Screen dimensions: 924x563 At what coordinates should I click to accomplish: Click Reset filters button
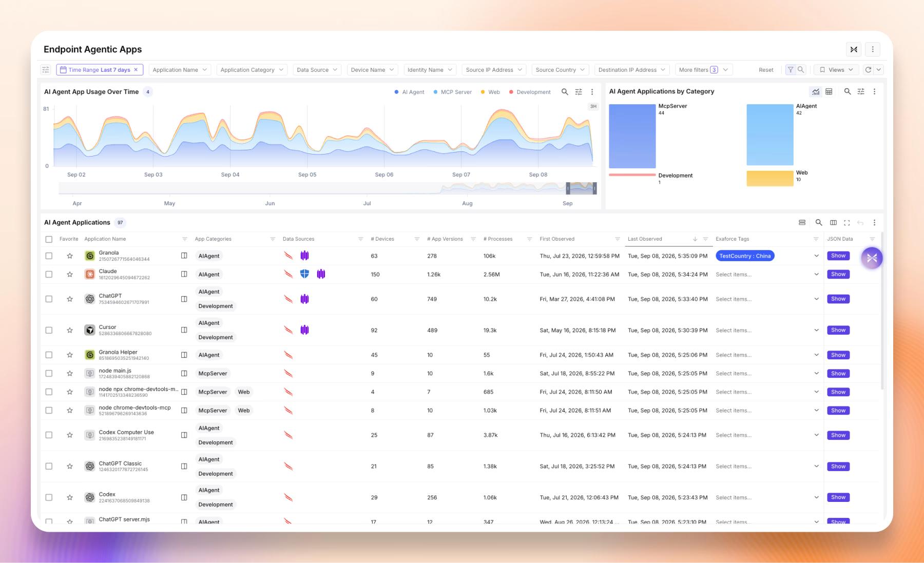click(766, 70)
